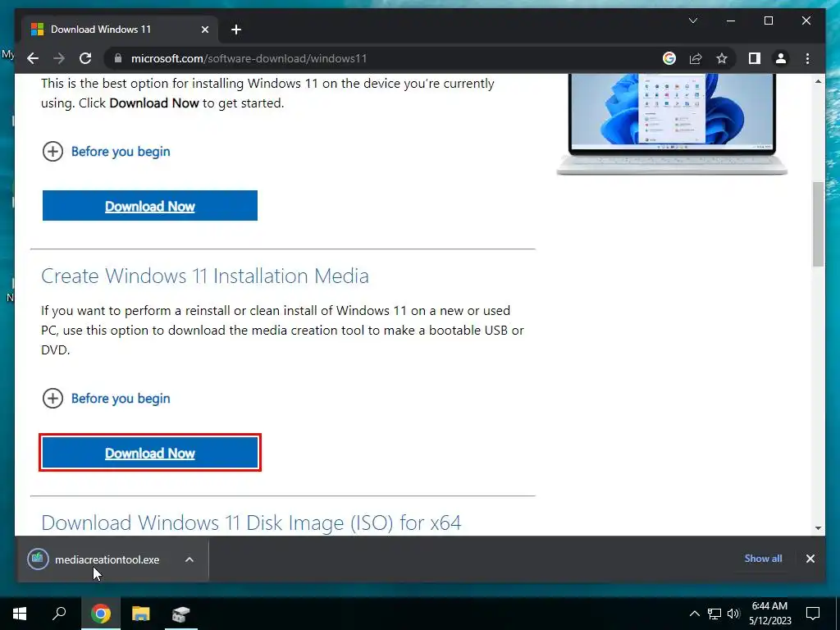Expand Before you begin under Installation Media
840x630 pixels.
pos(106,399)
